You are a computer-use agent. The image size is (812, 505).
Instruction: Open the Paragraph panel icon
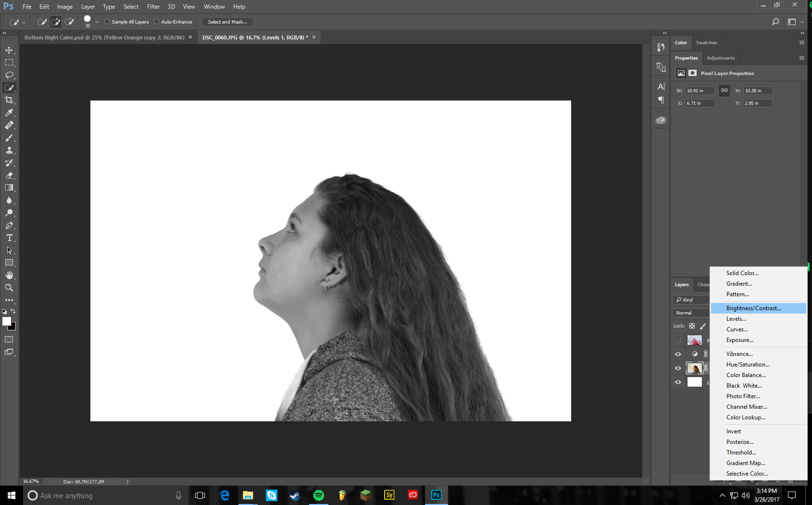coord(661,100)
